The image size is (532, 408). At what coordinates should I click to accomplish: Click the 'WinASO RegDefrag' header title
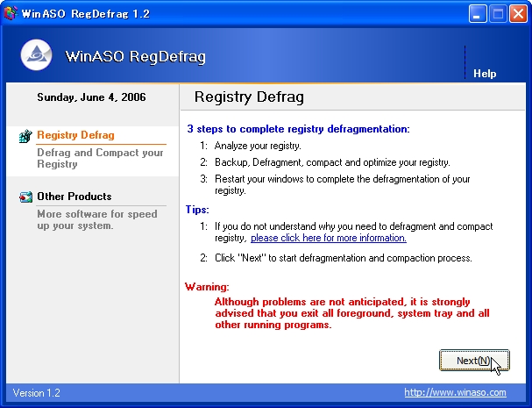point(135,56)
